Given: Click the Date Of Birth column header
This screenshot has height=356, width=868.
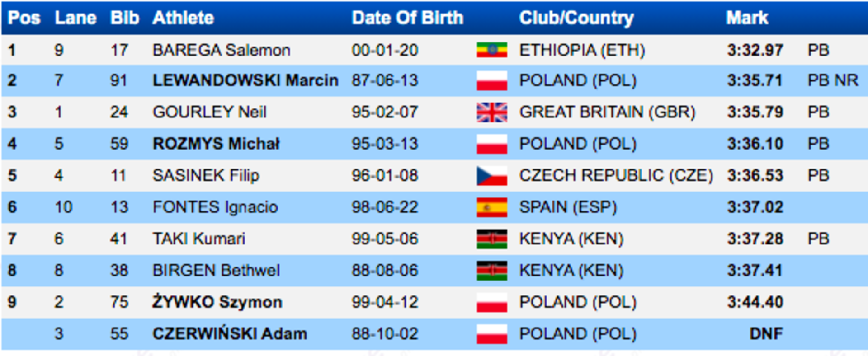Looking at the screenshot, I should point(408,18).
